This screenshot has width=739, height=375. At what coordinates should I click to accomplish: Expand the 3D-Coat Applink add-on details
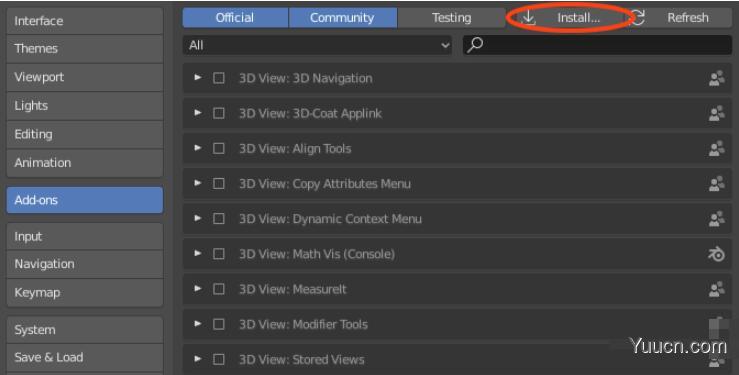point(198,113)
